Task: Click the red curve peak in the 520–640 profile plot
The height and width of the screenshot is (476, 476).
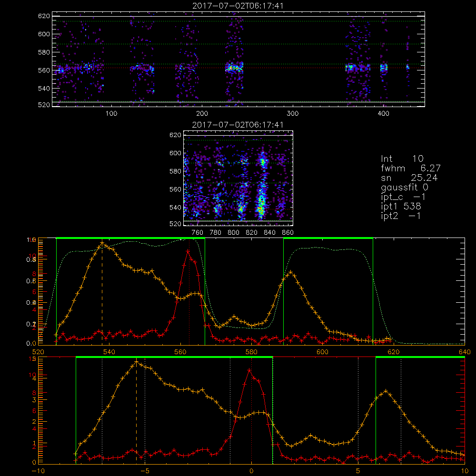Action: tap(188, 251)
